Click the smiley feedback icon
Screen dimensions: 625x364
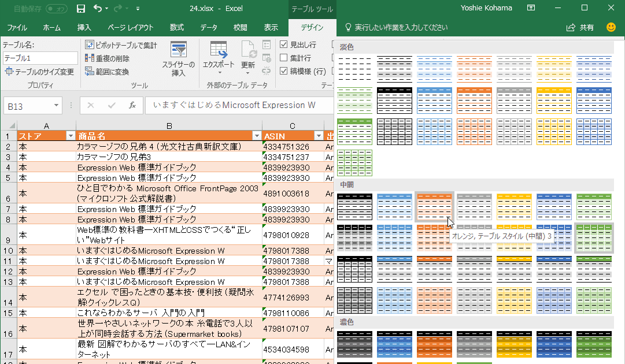(611, 27)
